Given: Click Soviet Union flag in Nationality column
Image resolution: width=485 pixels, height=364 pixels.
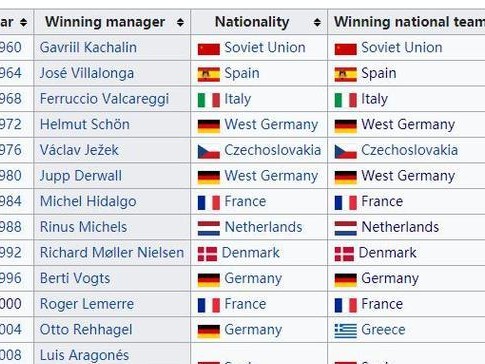Looking at the screenshot, I should point(209,49).
